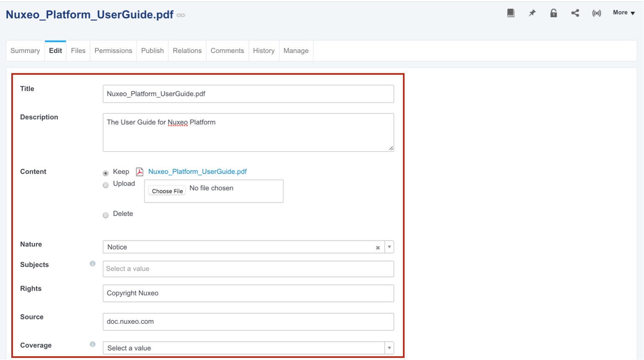Image resolution: width=644 pixels, height=360 pixels.
Task: Click the Source input field
Action: click(248, 322)
